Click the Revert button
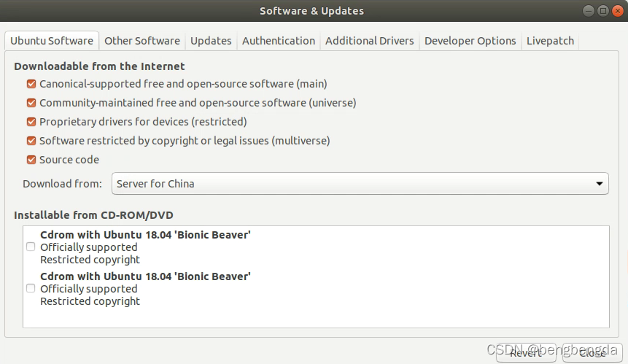Image resolution: width=628 pixels, height=364 pixels. (x=526, y=353)
